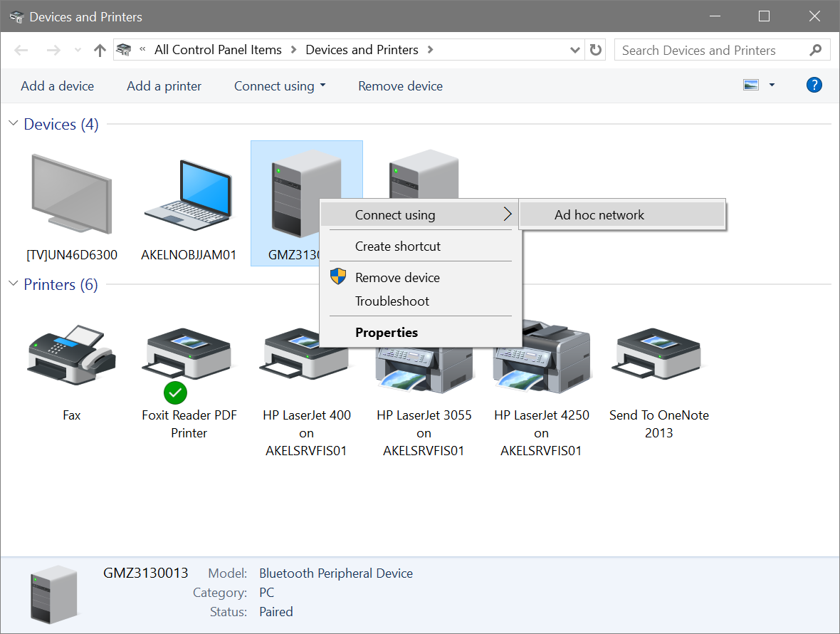Screen dimensions: 840x634
Task: Refresh the Devices and Printers view
Action: click(x=595, y=50)
